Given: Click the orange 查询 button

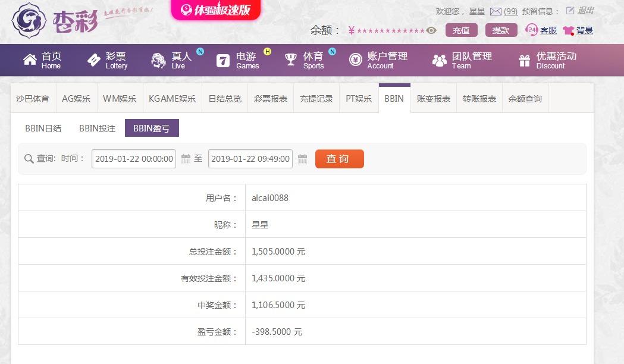Looking at the screenshot, I should coord(340,159).
